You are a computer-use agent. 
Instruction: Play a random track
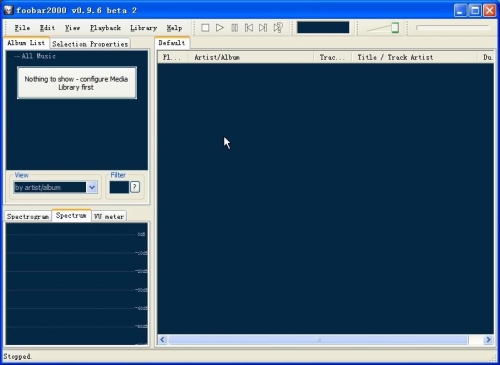278,28
